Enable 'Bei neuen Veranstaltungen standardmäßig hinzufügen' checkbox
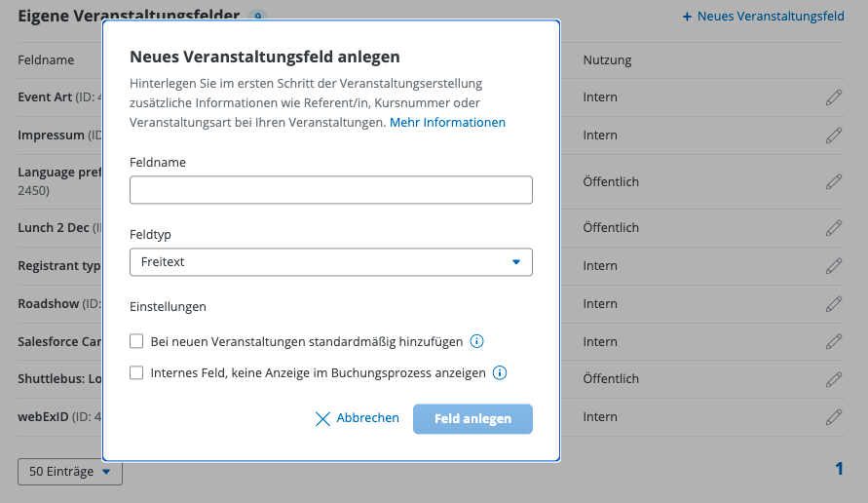This screenshot has width=868, height=503. (x=136, y=341)
